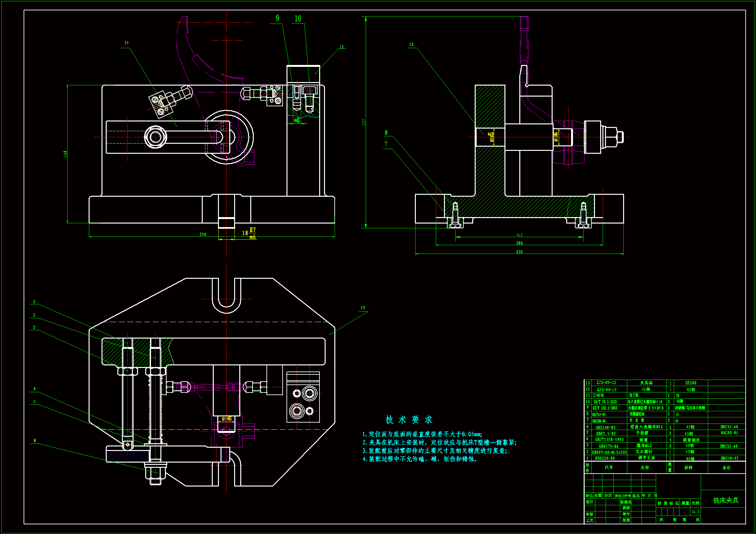Click part balloon number 6
Screen dimensions: 756x534
pyautogui.click(x=35, y=440)
